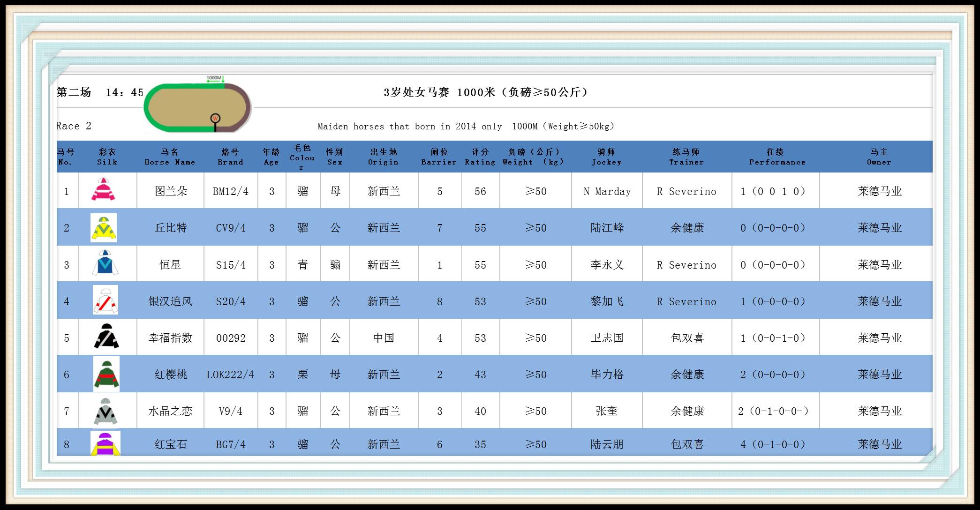This screenshot has width=980, height=510.
Task: Select horse name 银汉追风
Action: pos(171,301)
